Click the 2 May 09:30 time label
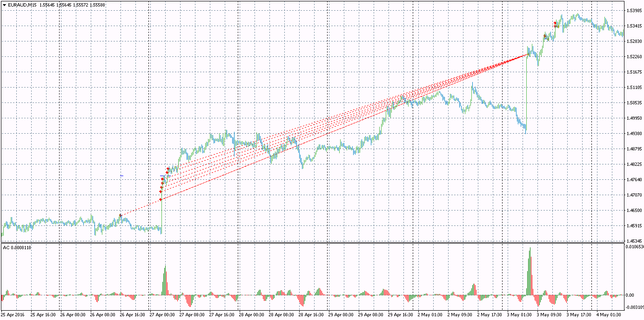This screenshot has height=320, width=644. tap(460, 315)
